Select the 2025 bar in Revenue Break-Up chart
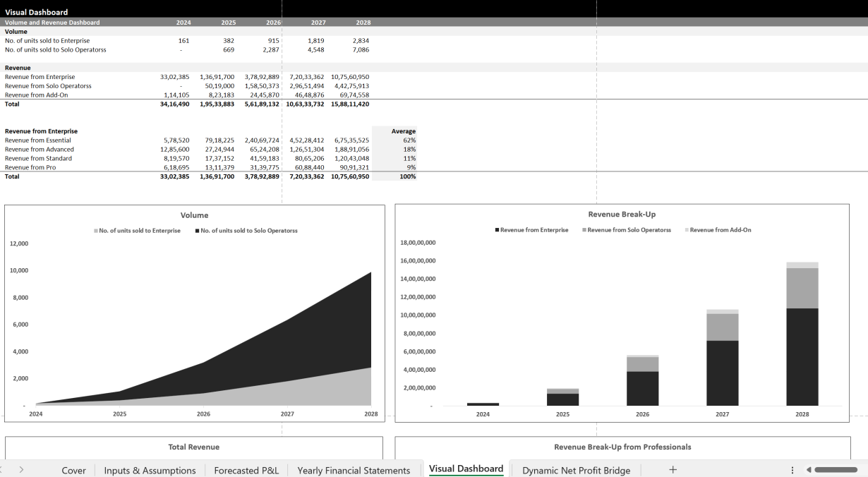Screen dimensions: 868x477 coord(562,397)
